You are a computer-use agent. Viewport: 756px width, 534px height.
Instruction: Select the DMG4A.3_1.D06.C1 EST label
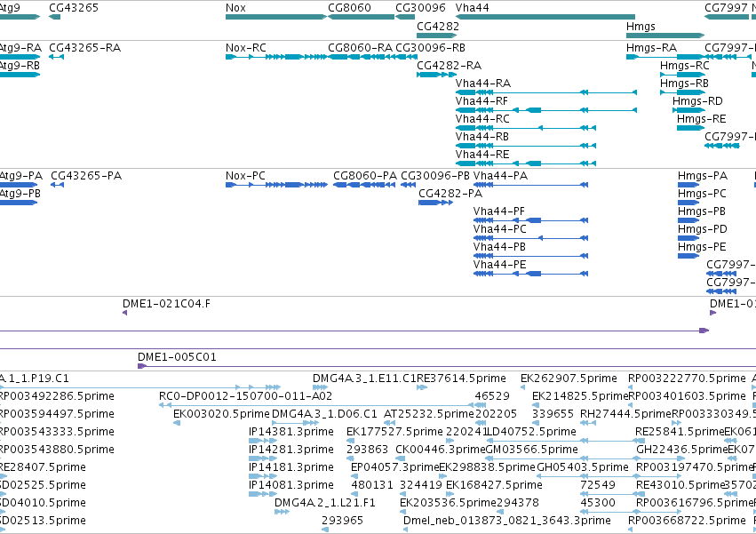click(x=324, y=414)
